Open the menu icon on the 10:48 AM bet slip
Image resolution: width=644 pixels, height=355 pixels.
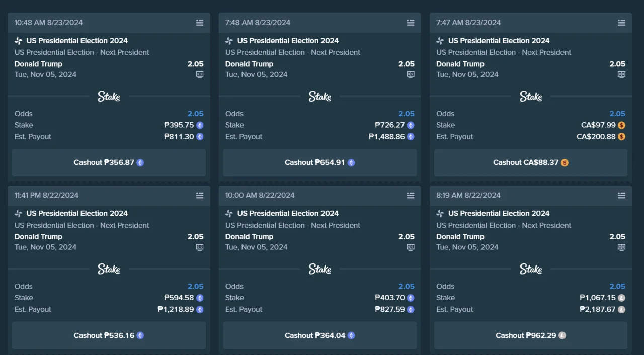[200, 23]
